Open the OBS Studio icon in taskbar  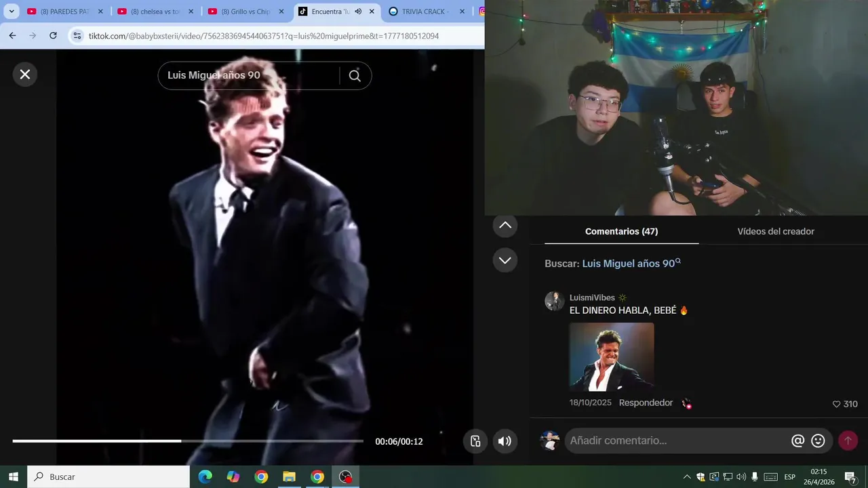coord(346,476)
